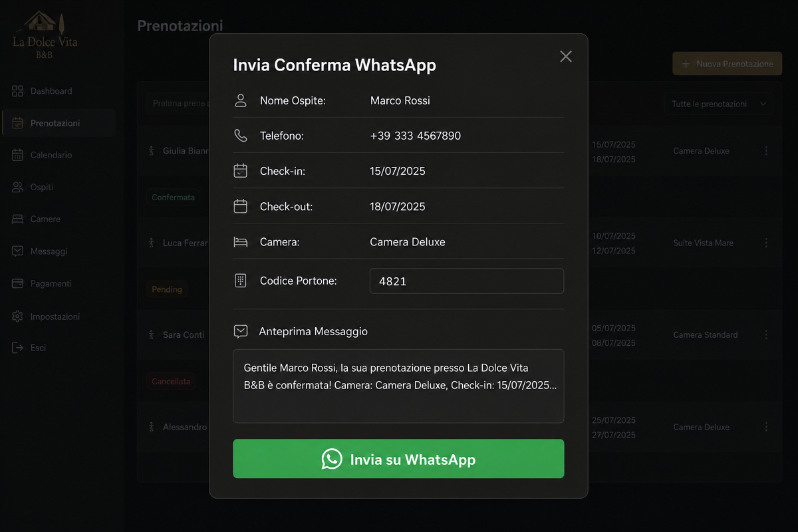The height and width of the screenshot is (532, 798).
Task: Click the Nuova Prenotazione button
Action: [x=727, y=64]
